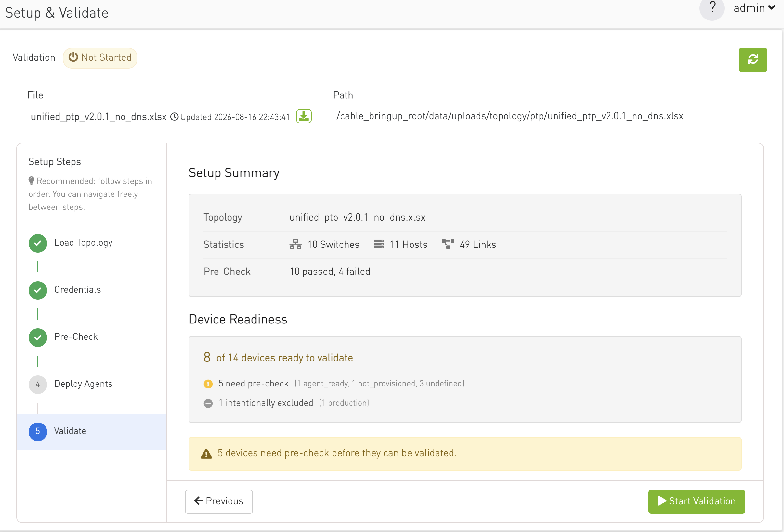Click the Load Topology green checkmark

coord(38,243)
